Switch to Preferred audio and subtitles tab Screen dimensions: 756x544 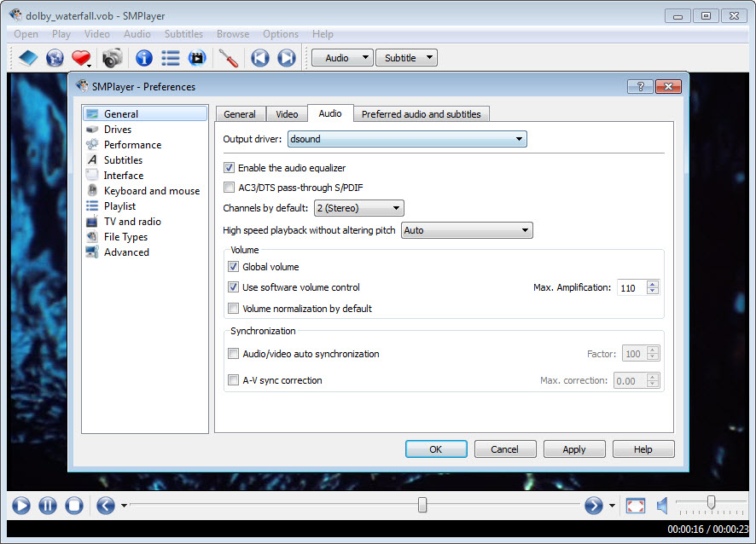422,114
